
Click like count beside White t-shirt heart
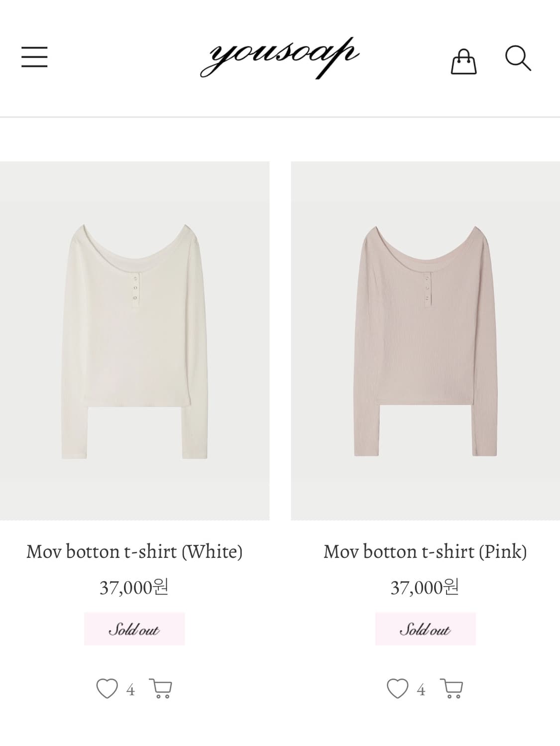pos(130,690)
